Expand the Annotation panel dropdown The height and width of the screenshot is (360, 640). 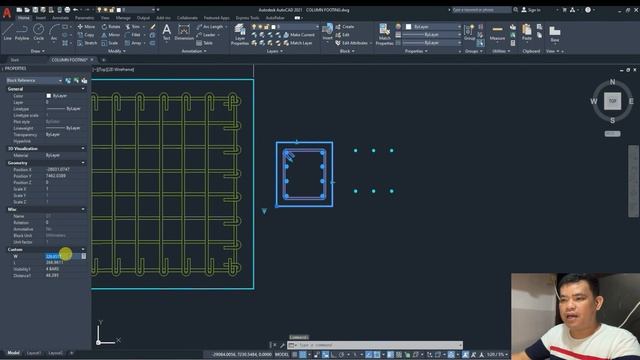click(194, 51)
